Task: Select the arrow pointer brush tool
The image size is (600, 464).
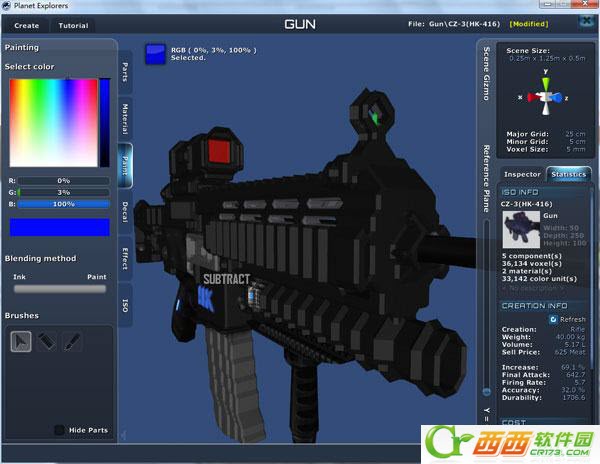Action: tap(21, 341)
